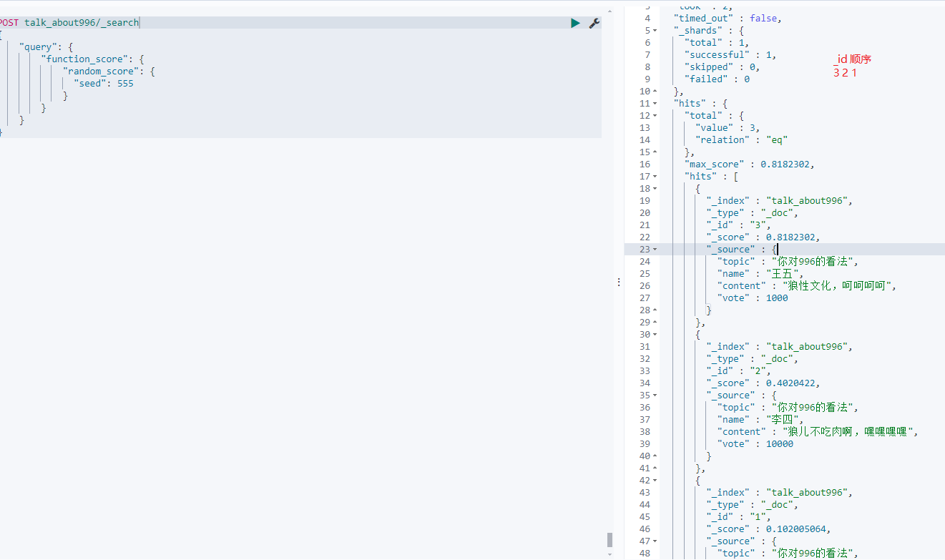Click the content "狼儿不吃肉啊，嘿嘿嘿嘿" line
Screen dimensions: 945x560
click(818, 432)
